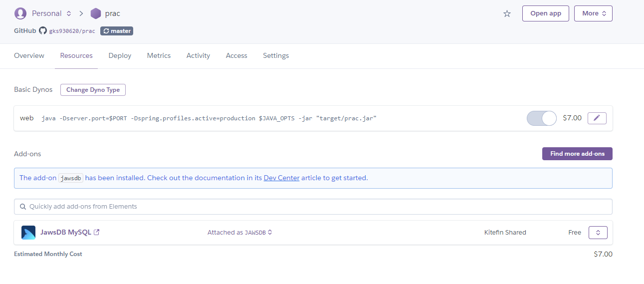
Task: Switch to the Settings tab
Action: pyautogui.click(x=276, y=56)
